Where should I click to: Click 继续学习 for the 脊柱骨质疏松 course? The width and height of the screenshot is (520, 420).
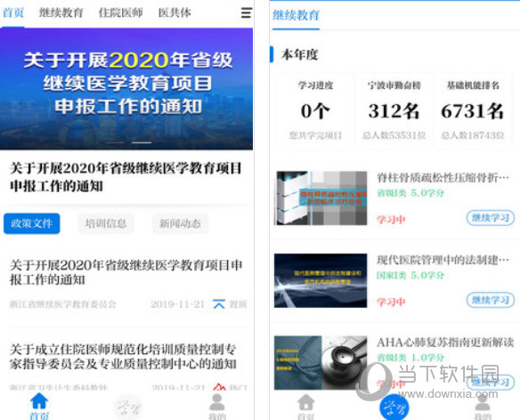click(x=490, y=218)
